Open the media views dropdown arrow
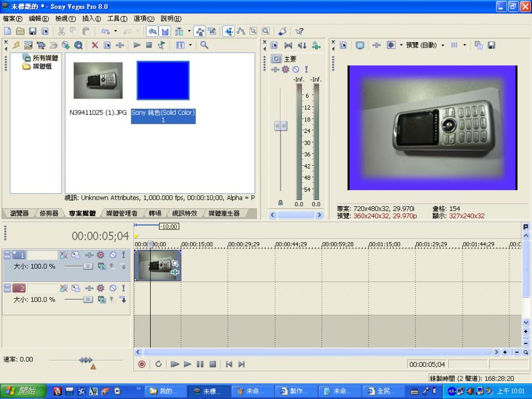532x399 pixels. click(190, 45)
